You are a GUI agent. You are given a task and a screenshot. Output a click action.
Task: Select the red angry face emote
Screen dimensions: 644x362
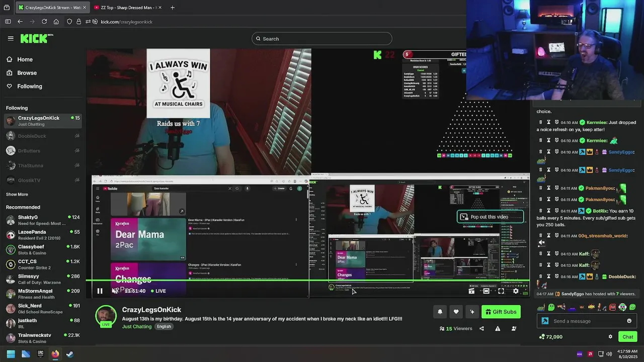(x=612, y=307)
